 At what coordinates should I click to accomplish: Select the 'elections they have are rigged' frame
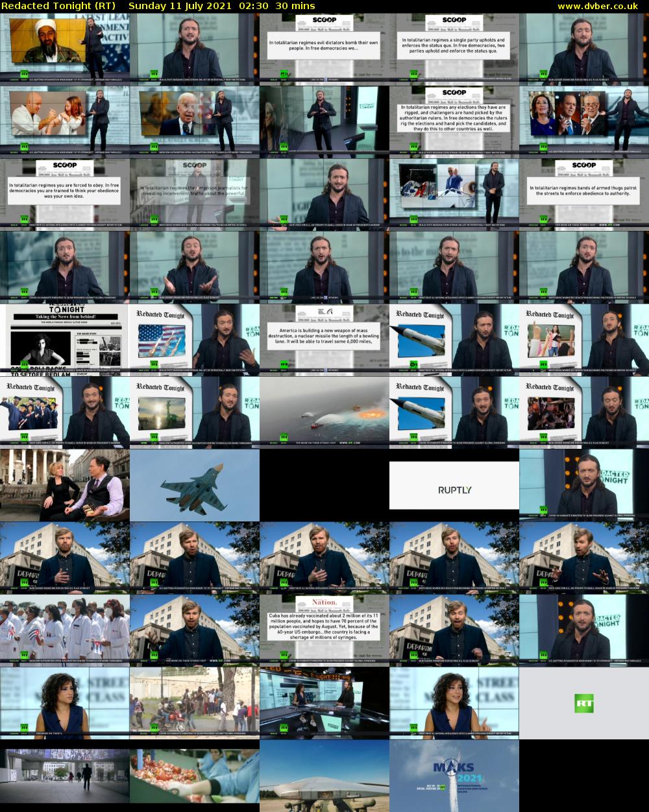pyautogui.click(x=454, y=122)
